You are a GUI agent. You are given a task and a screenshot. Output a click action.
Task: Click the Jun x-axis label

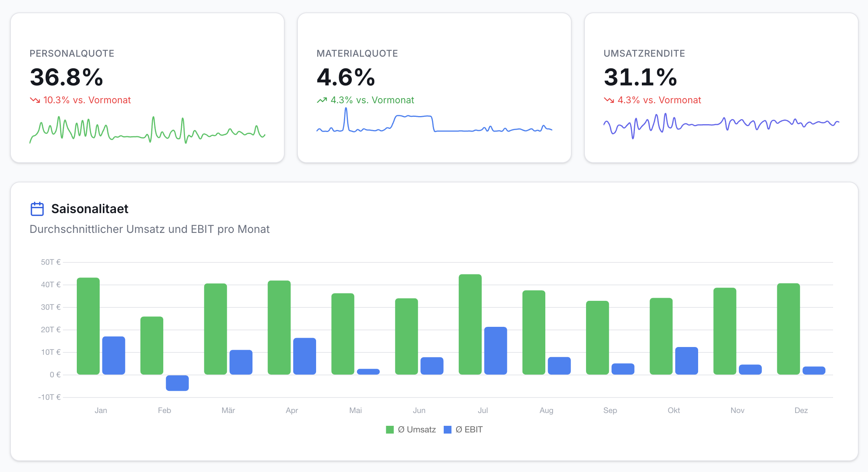[x=419, y=410]
